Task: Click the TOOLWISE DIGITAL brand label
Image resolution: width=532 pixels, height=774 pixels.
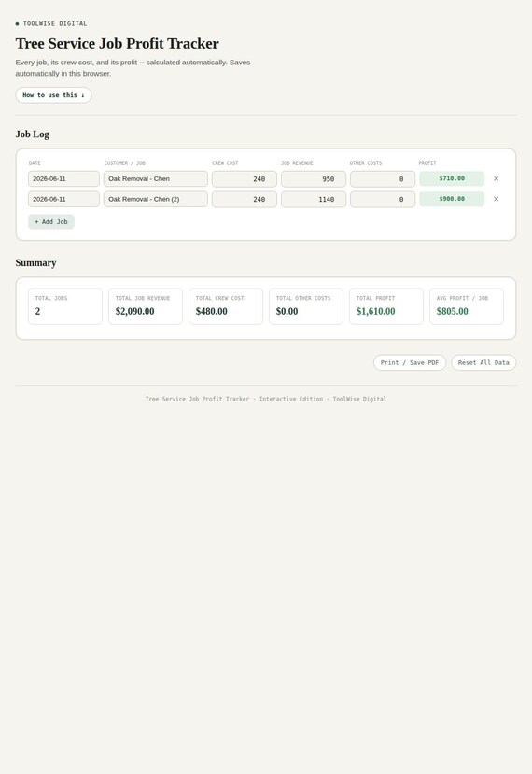Action: tap(55, 23)
